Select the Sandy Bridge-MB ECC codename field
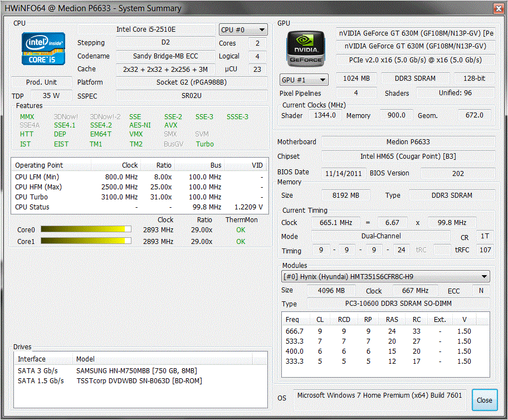 [x=165, y=56]
